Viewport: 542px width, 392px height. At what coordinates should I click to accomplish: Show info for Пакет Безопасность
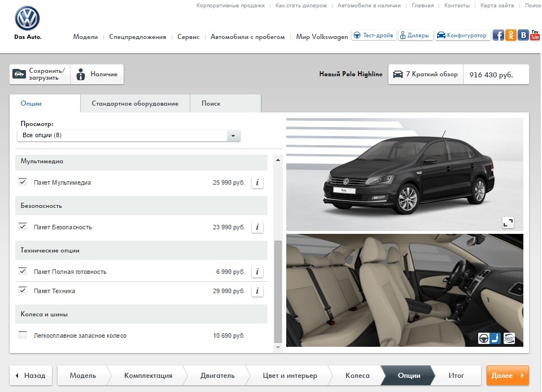click(257, 227)
